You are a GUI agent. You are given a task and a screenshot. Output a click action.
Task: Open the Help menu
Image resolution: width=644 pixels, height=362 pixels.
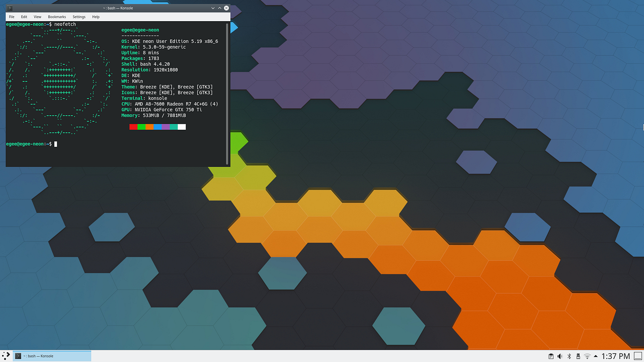96,17
